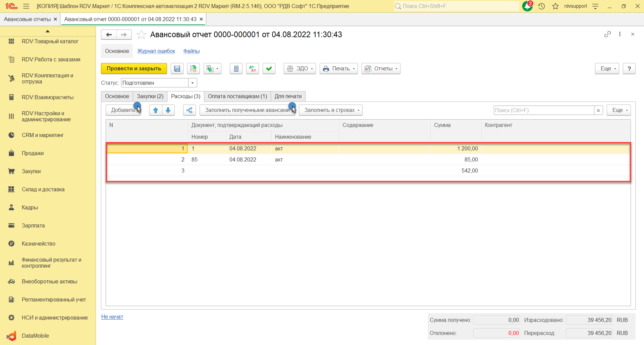Expand Заполнить в строках dropdown

330,110
